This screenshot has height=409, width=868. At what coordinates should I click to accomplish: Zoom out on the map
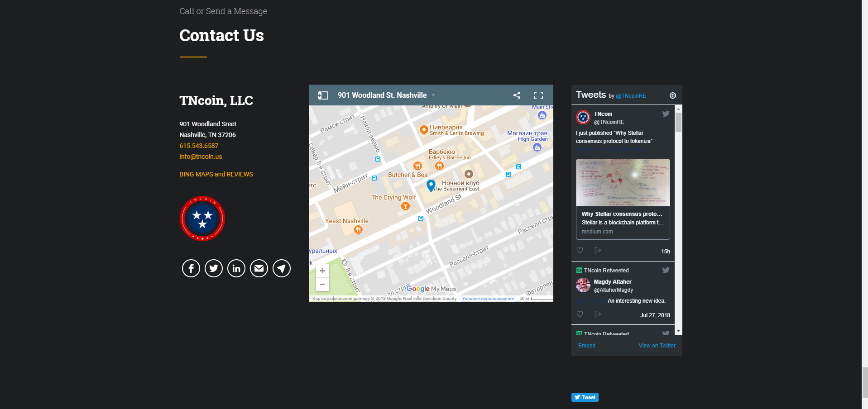pyautogui.click(x=322, y=284)
